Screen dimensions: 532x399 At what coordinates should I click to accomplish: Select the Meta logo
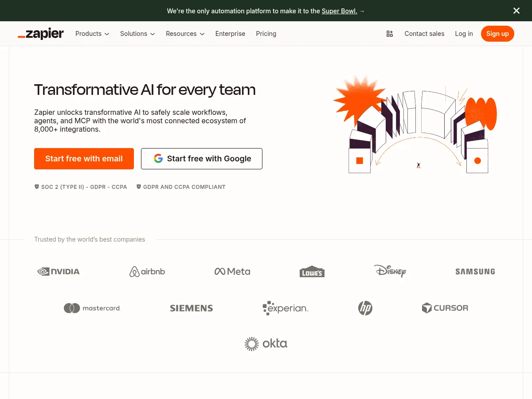coord(232,271)
